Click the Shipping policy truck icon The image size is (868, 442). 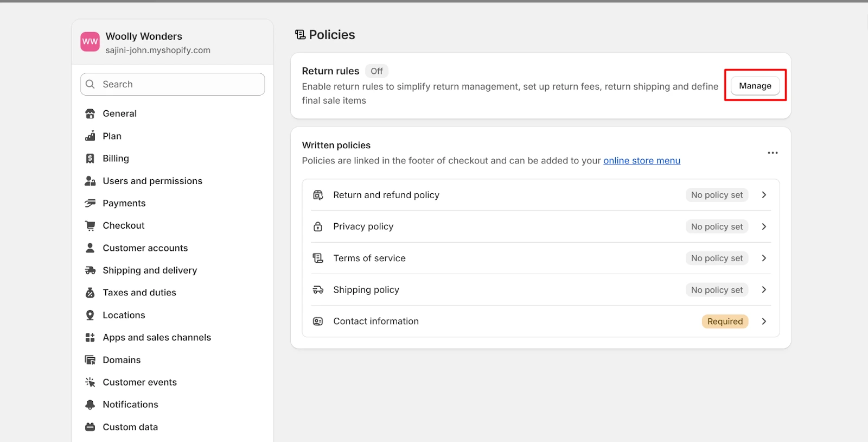tap(318, 290)
